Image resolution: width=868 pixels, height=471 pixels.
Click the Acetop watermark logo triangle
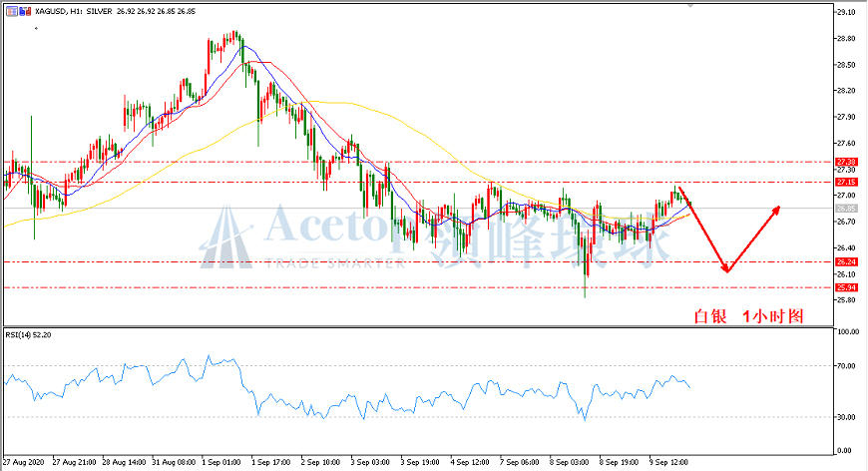(x=225, y=237)
